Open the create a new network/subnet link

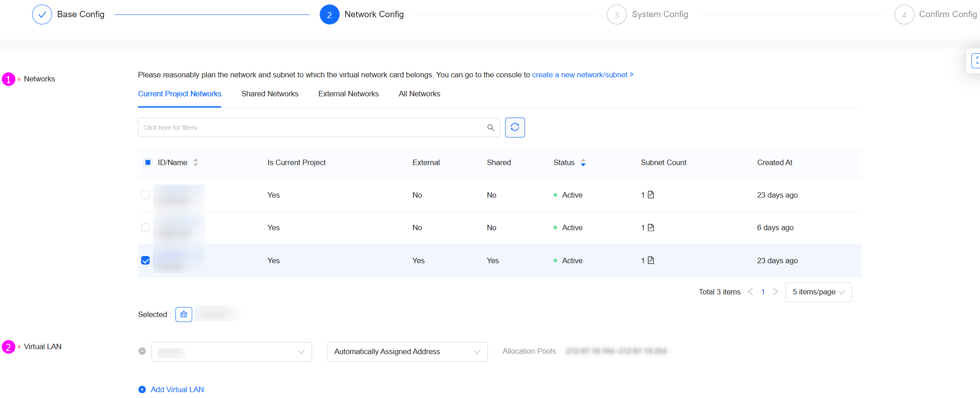[x=582, y=75]
